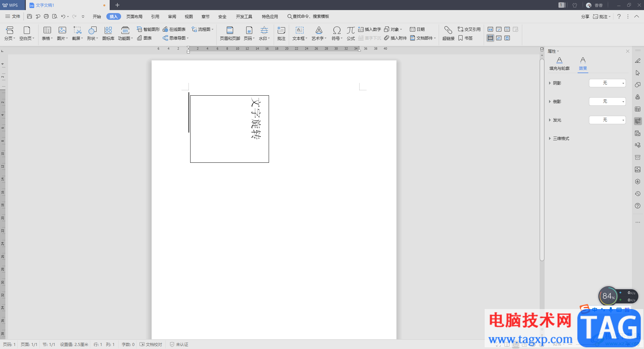Click the Print Preview icon

click(x=55, y=16)
